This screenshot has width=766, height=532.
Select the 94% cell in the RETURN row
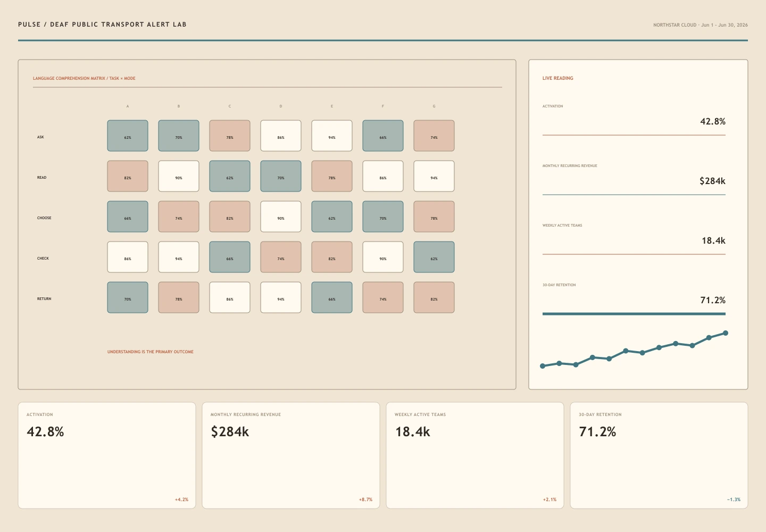pos(281,297)
